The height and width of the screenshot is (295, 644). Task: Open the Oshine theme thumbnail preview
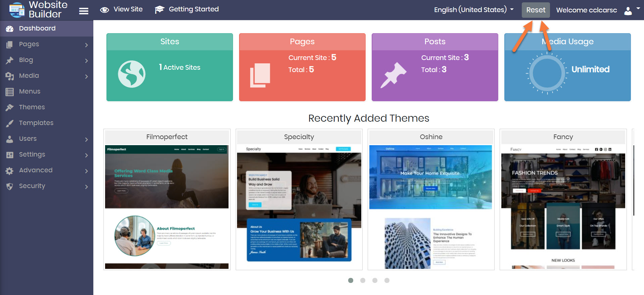pos(431,206)
